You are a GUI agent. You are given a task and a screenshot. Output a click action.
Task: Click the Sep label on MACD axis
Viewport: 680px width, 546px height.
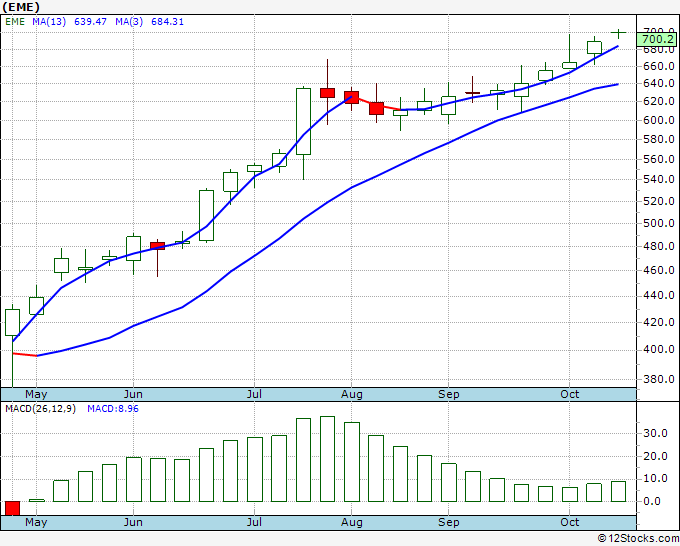point(448,522)
